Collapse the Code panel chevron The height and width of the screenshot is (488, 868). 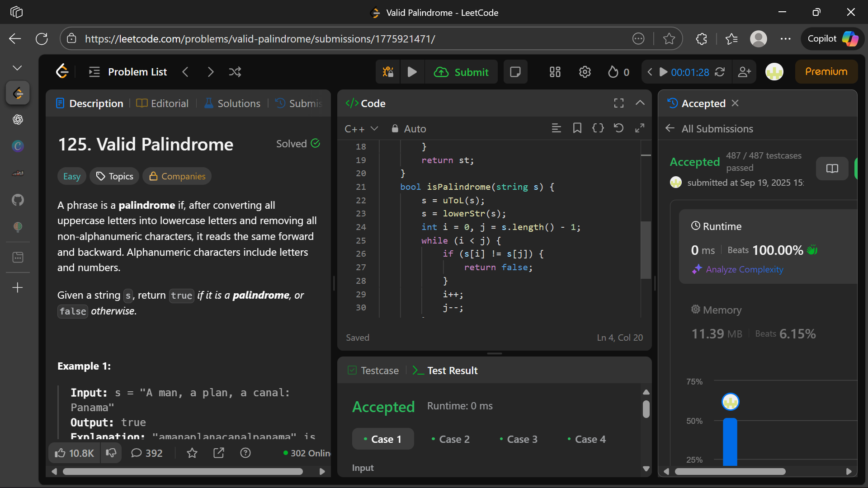click(x=640, y=103)
